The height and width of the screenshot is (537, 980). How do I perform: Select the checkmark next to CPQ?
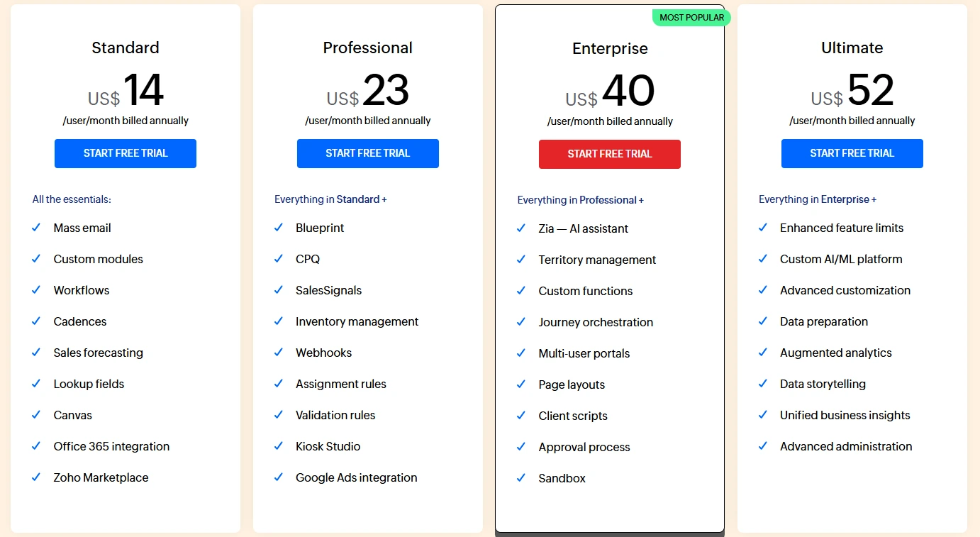[278, 259]
